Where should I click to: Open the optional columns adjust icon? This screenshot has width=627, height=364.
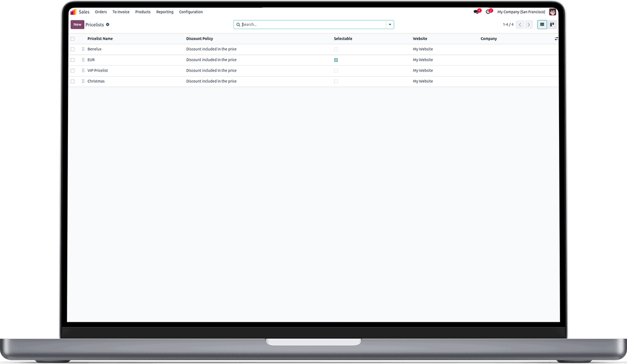point(556,39)
